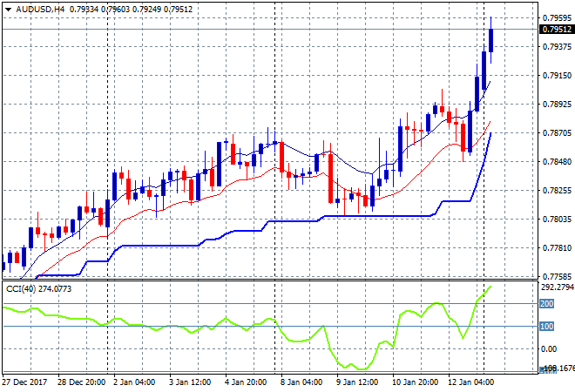This screenshot has height=392, width=575.
Task: Click the 3 Jan 12:00 time label
Action: (x=190, y=382)
